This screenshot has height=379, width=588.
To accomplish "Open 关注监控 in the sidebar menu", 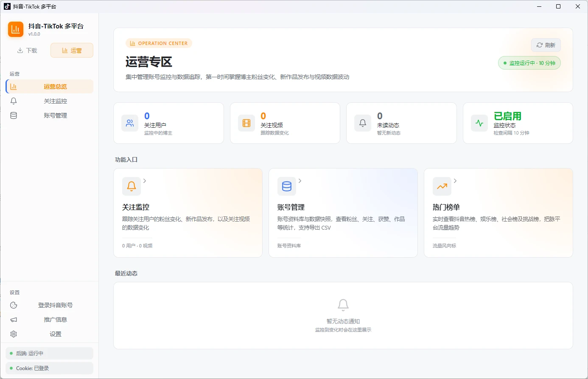I will click(x=50, y=101).
